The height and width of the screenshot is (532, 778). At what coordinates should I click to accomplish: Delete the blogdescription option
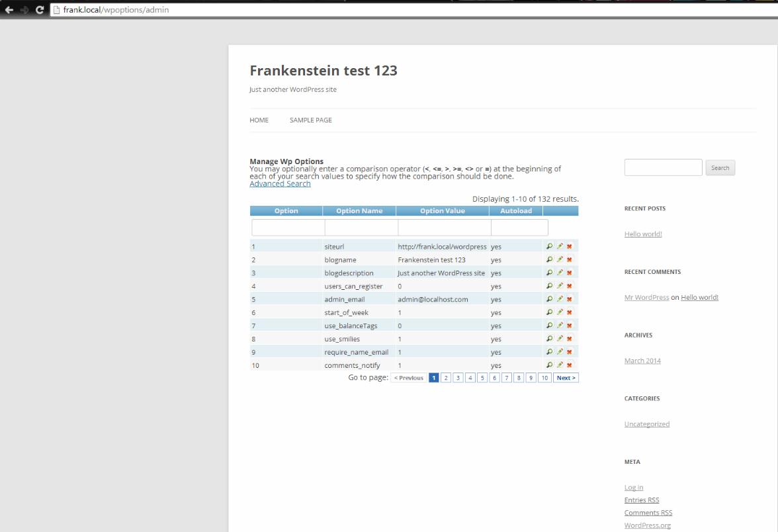[569, 272]
